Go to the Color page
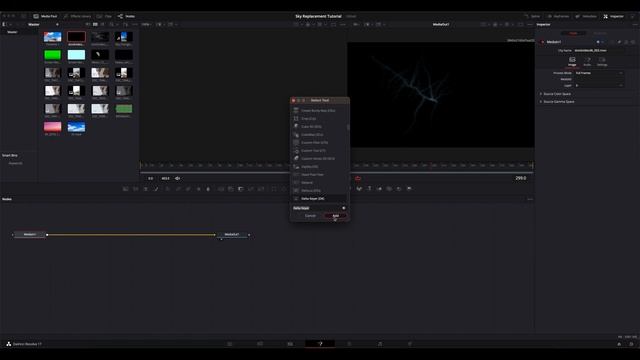Screen dimensions: 640x360 (x=350, y=344)
